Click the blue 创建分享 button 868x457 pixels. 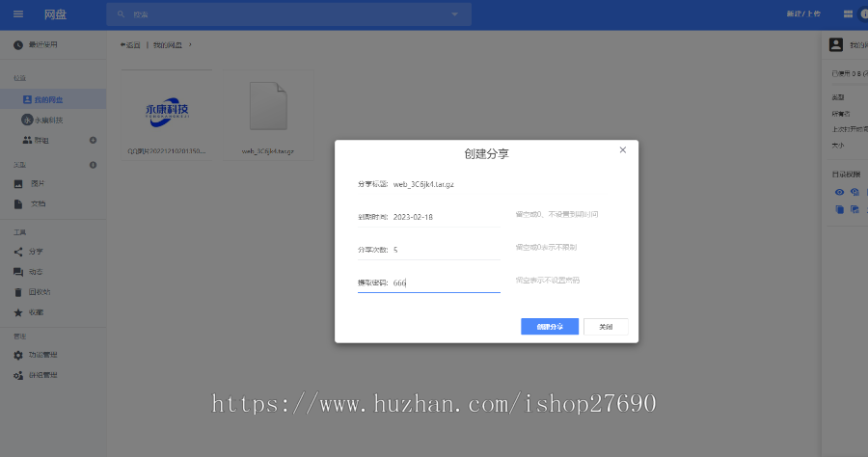[x=550, y=327]
